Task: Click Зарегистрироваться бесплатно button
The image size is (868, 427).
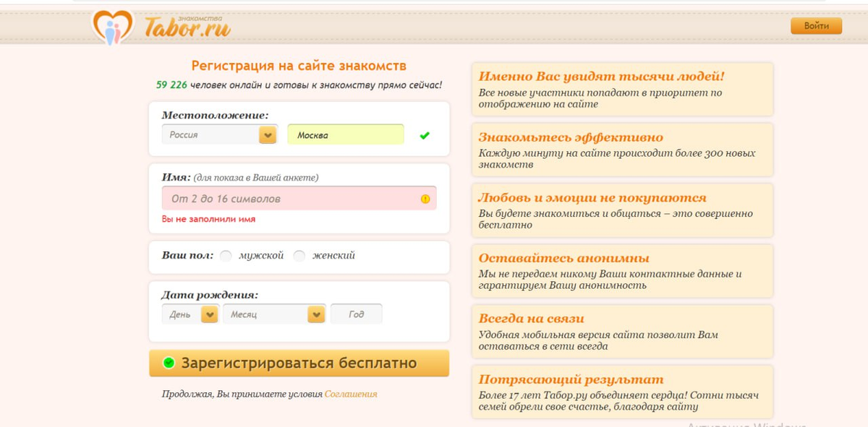Action: click(x=299, y=363)
